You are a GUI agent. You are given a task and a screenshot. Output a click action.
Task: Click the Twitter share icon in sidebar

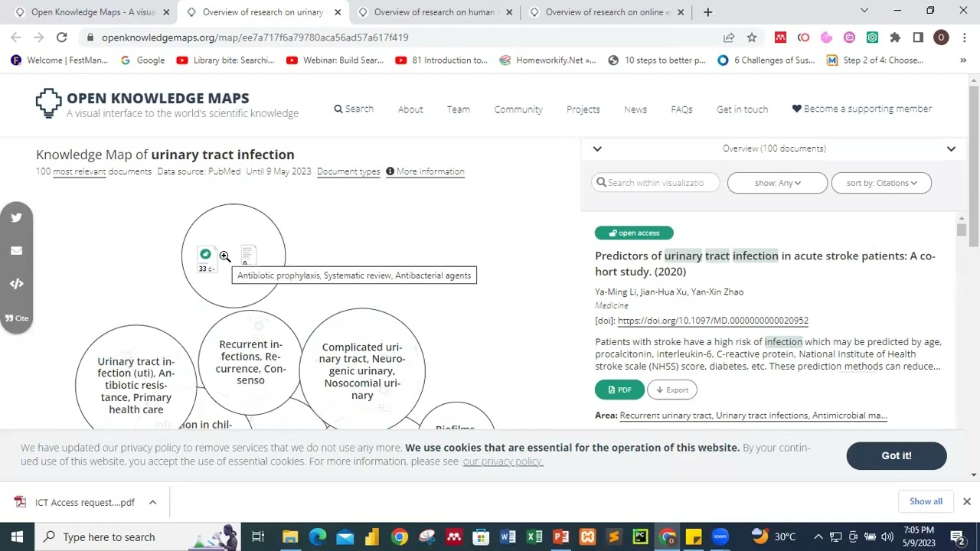click(16, 217)
